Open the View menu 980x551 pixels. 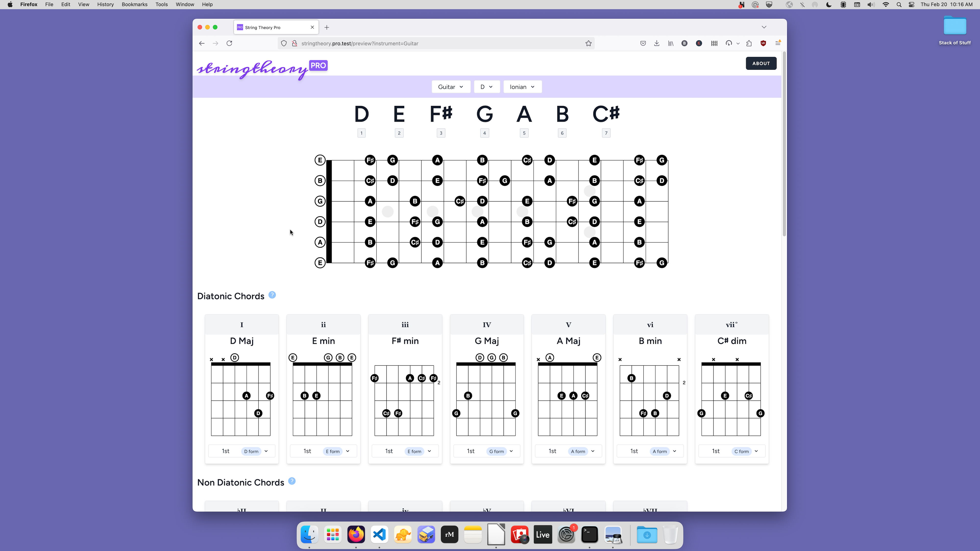(x=84, y=5)
